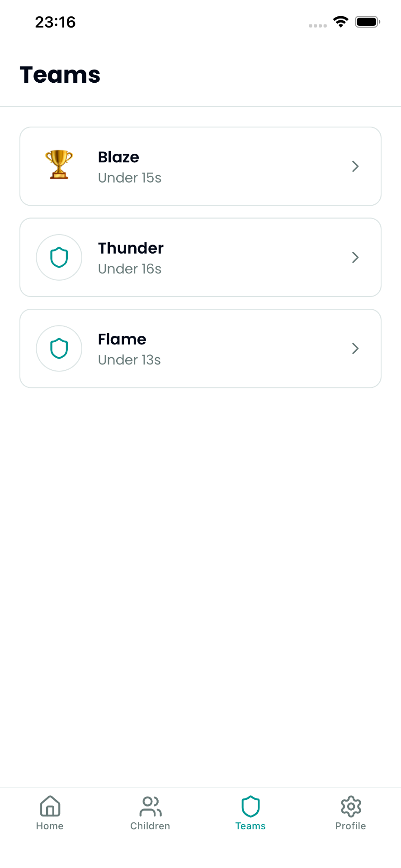Tap the Blaze trophy icon

[x=59, y=165]
